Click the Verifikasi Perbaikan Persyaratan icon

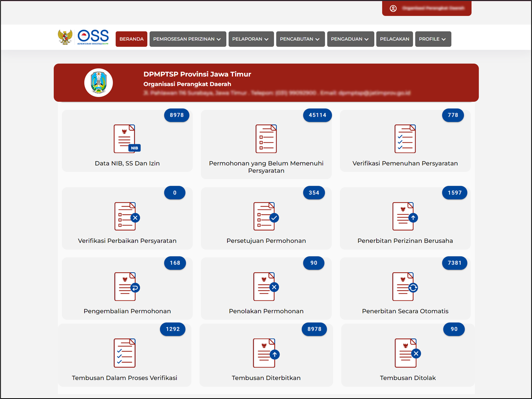127,216
